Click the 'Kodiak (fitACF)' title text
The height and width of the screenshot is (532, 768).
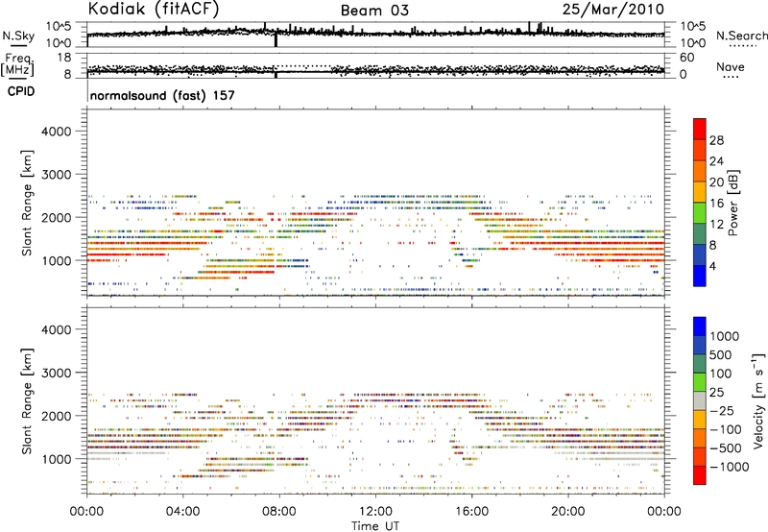coord(154,9)
